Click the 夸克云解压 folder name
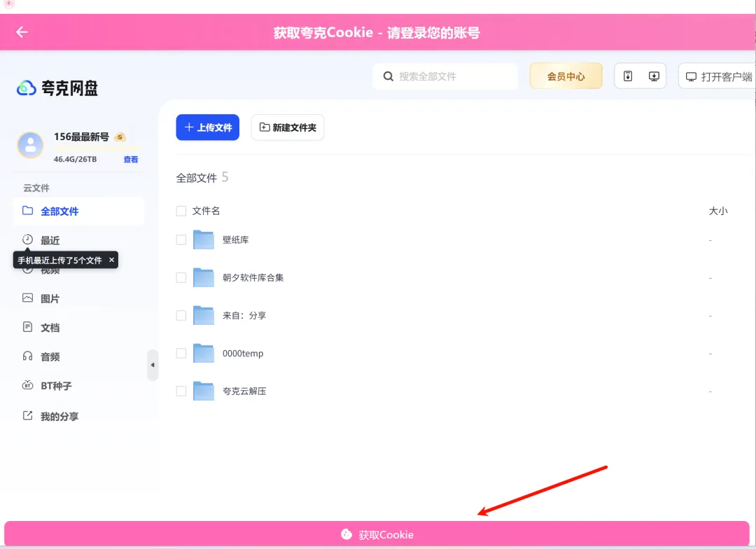This screenshot has width=756, height=549. [x=244, y=391]
